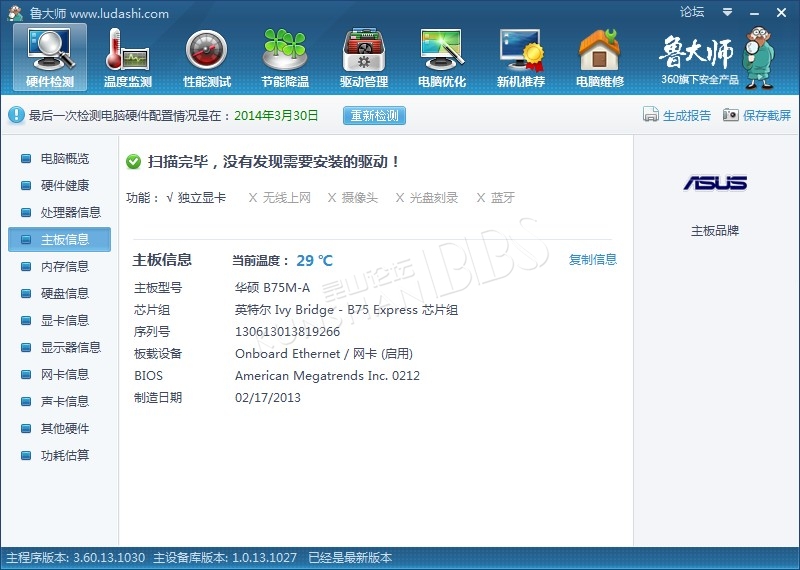Click 主程序版本 3.60.13.1030 in status bar
This screenshot has height=570, width=800.
76,558
